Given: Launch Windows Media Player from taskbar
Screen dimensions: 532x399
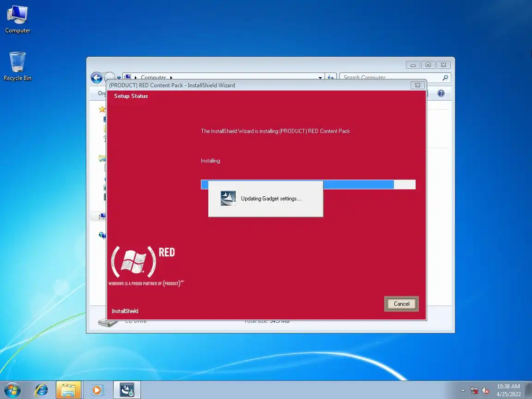Looking at the screenshot, I should tap(97, 390).
